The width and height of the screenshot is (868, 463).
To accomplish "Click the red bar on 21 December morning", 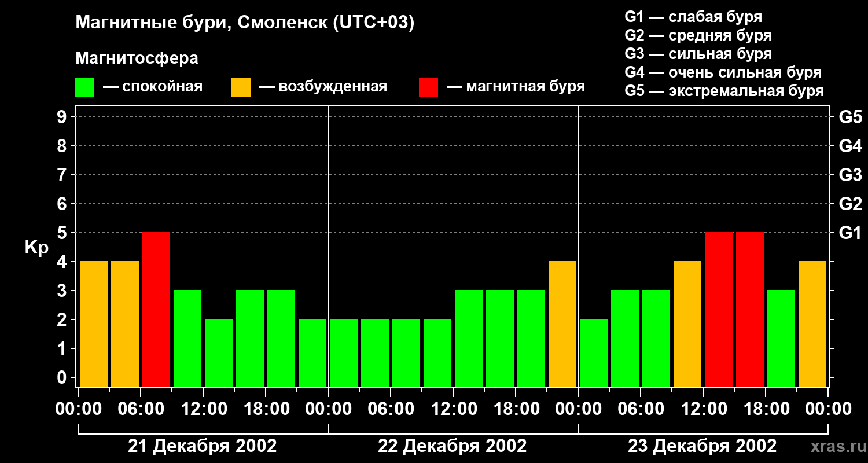I will (156, 309).
